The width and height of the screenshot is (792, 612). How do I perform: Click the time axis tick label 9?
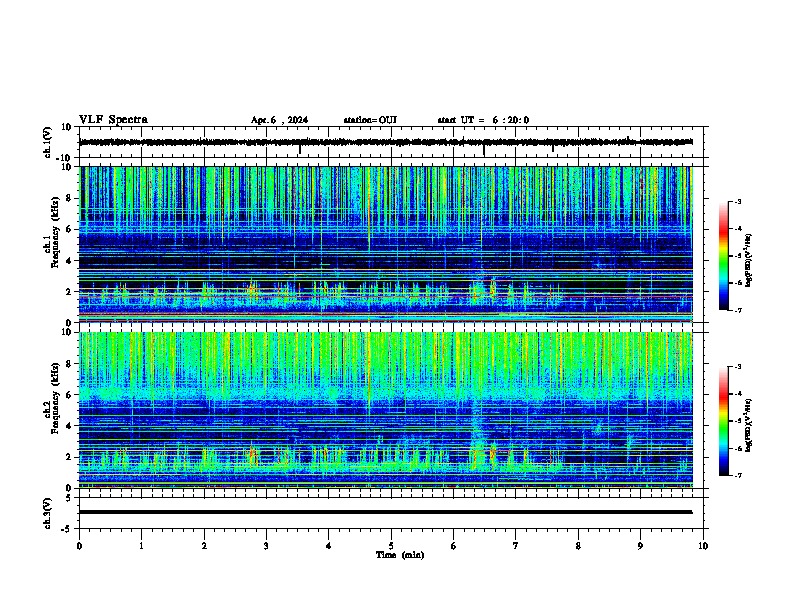640,546
